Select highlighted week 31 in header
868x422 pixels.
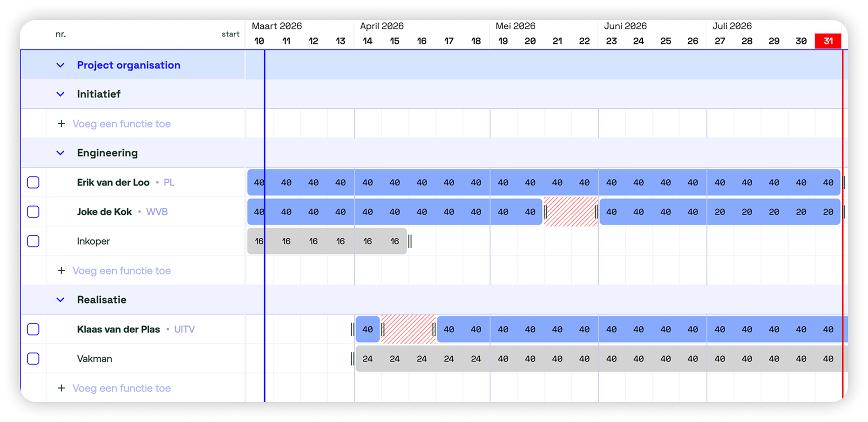tap(828, 41)
